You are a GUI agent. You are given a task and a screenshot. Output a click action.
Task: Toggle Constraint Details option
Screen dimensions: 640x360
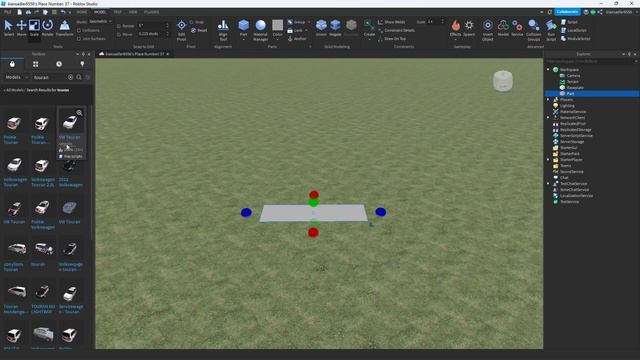[396, 30]
